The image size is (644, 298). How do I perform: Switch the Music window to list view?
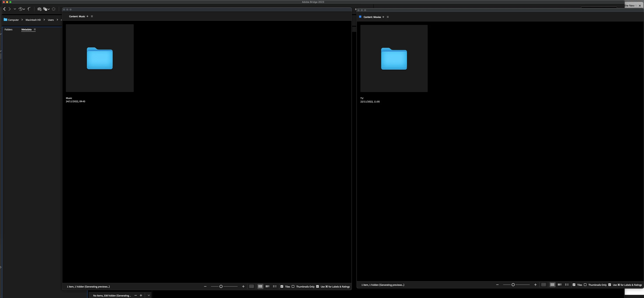pyautogui.click(x=275, y=286)
